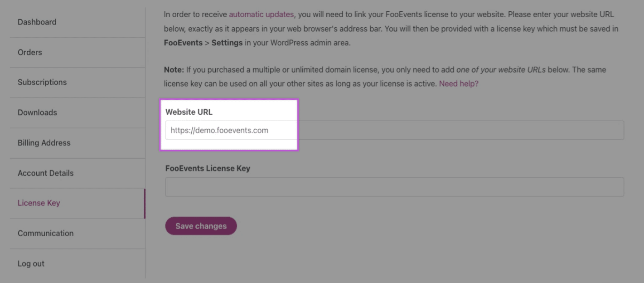Click the FooEvents License Key label
Image resolution: width=644 pixels, height=283 pixels.
coord(208,168)
